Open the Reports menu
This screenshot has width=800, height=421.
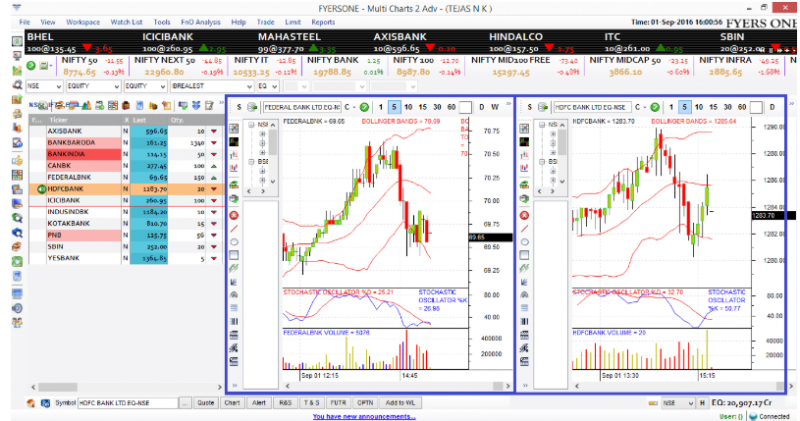(x=323, y=22)
